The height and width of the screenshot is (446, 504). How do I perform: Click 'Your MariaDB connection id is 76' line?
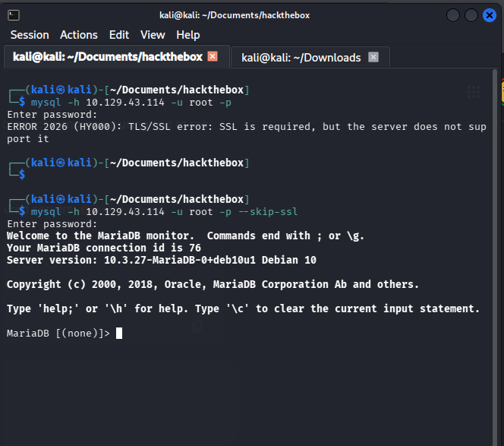click(x=104, y=248)
